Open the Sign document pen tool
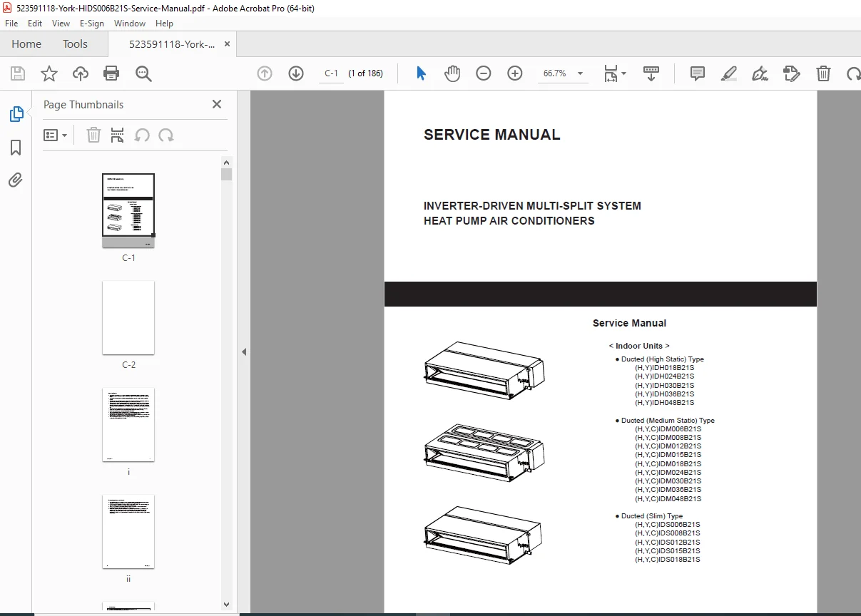This screenshot has height=616, width=861. point(760,73)
